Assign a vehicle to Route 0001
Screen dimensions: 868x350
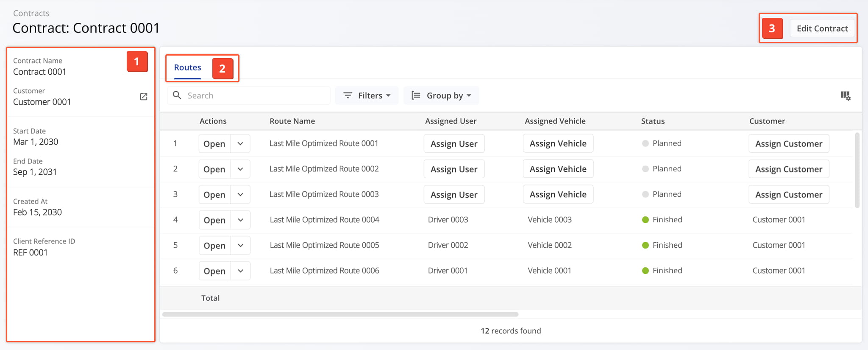(x=558, y=144)
